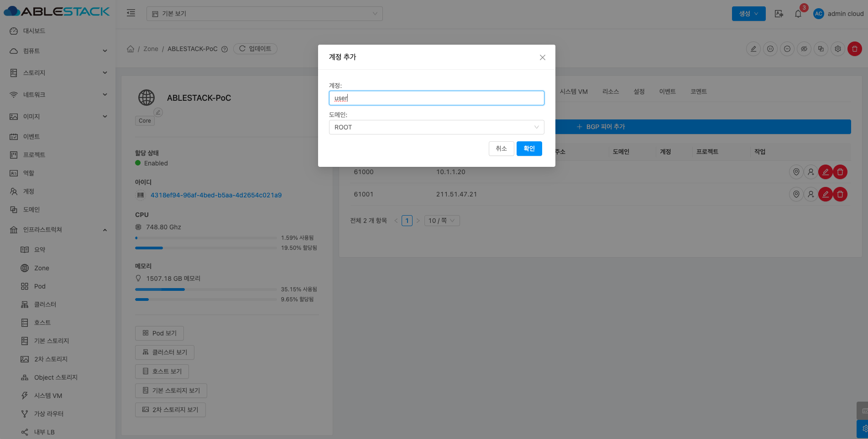Click the zone settings gear icon
This screenshot has width=868, height=439.
[x=837, y=49]
